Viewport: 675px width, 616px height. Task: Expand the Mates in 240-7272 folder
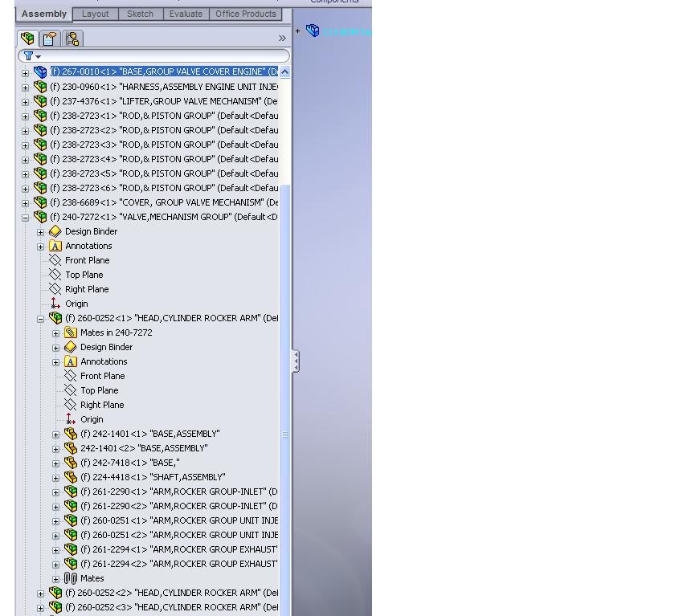[x=56, y=333]
